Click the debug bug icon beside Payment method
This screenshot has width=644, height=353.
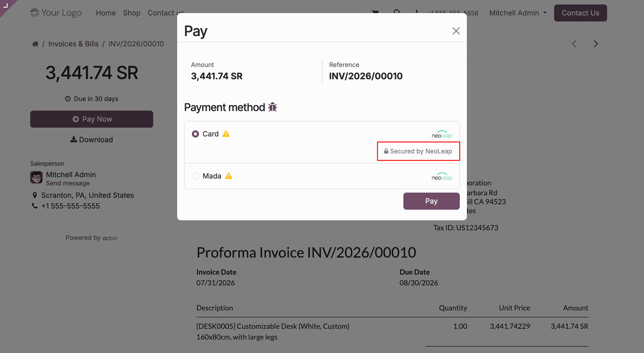coord(272,107)
